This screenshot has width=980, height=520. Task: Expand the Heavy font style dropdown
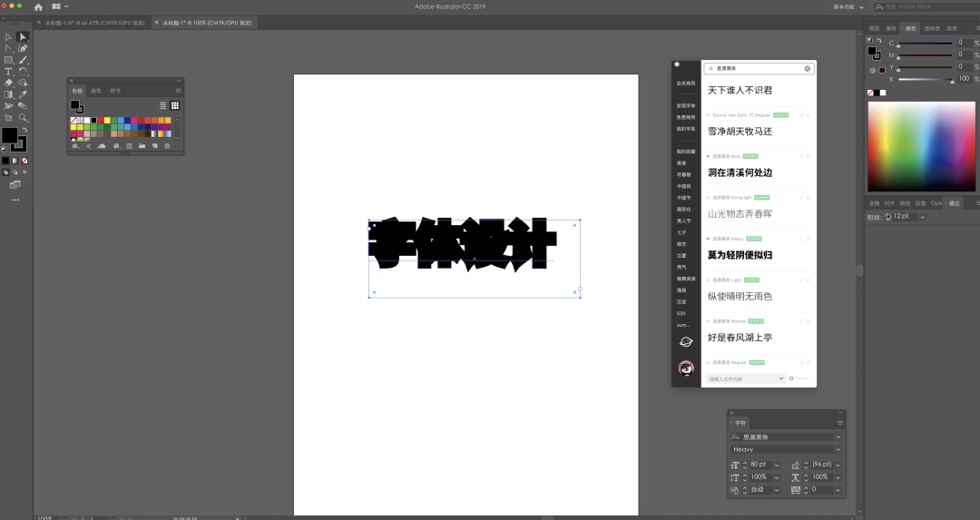click(838, 449)
